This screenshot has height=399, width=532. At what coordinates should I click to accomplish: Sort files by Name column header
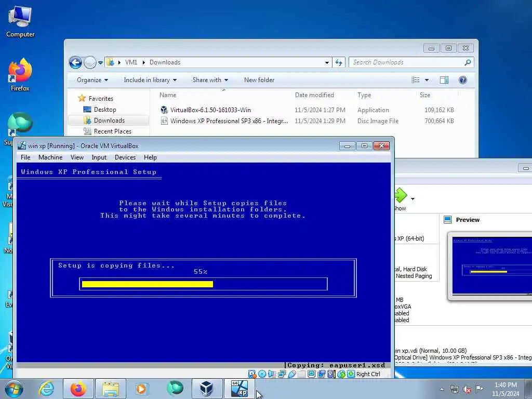pos(168,95)
